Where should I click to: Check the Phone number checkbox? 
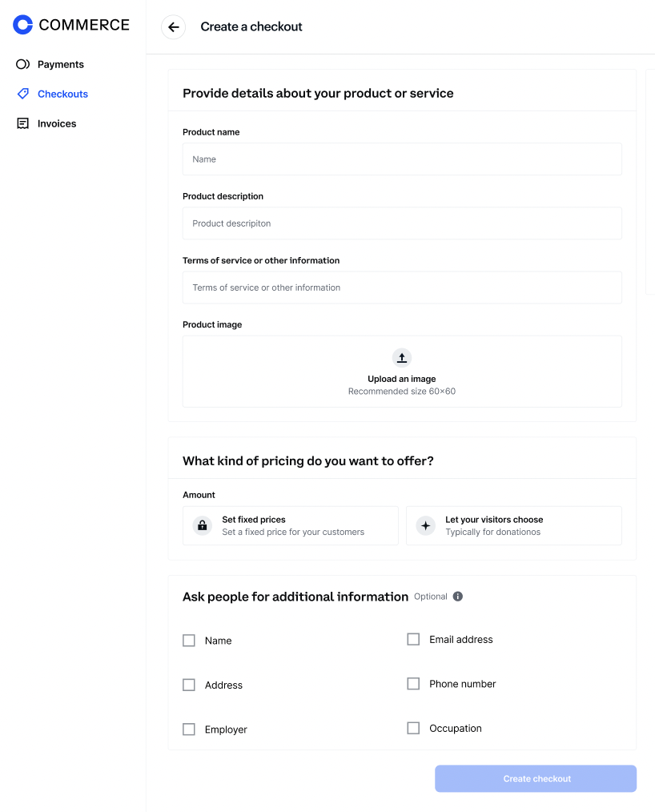tap(413, 684)
